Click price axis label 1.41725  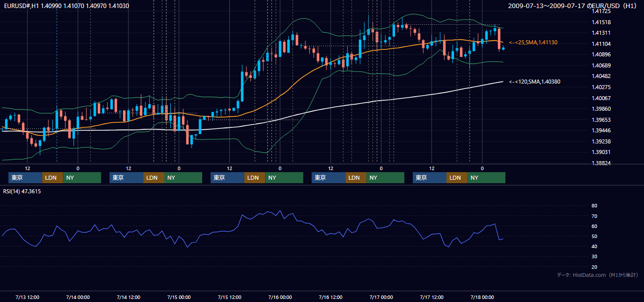pos(602,11)
